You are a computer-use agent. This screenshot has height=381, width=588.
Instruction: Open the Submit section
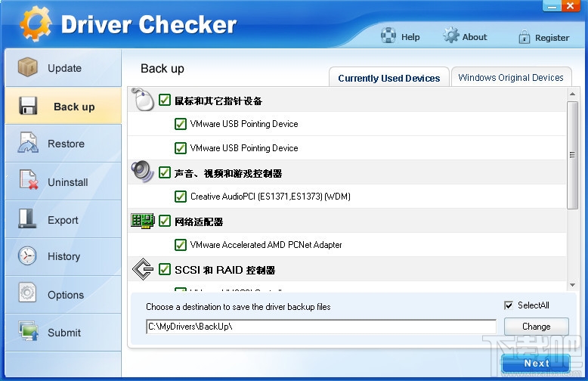click(x=63, y=333)
